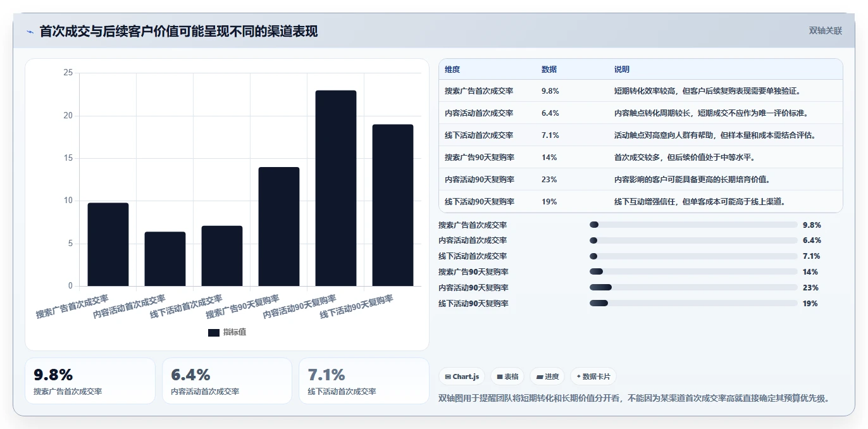The width and height of the screenshot is (868, 429).
Task: Open the 6.4% 内容活动首次成交率 data card
Action: point(227,381)
